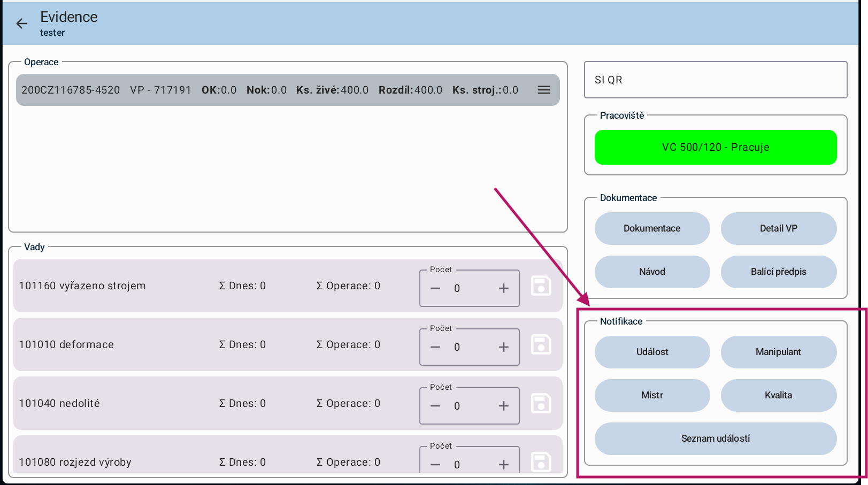
Task: Increase count for 101160 vyřazeno strojem
Action: point(503,289)
